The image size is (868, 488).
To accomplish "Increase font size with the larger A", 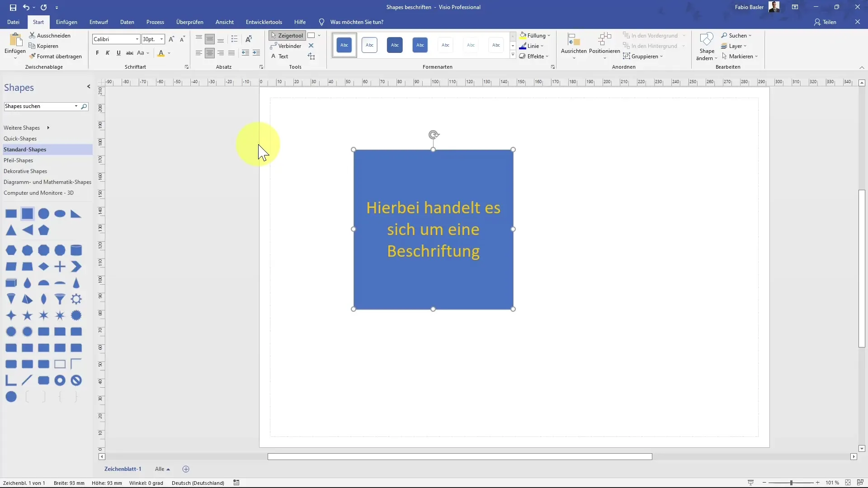I will 171,39.
